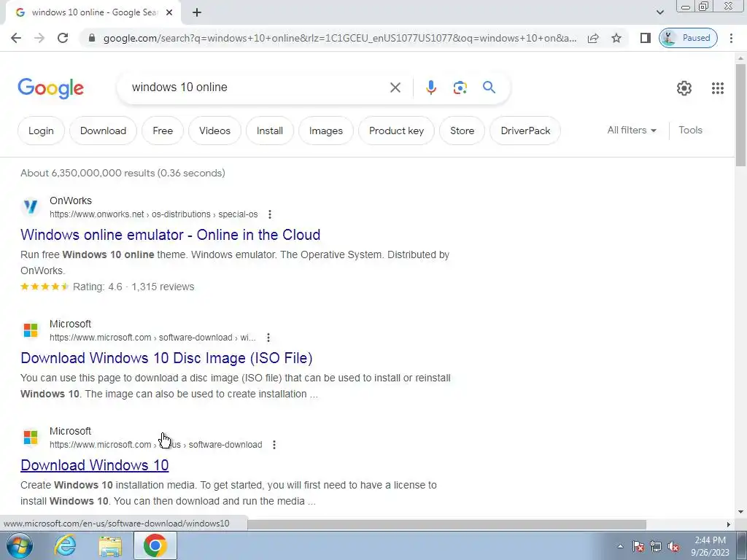
Task: Open a new tab with the plus icon
Action: pos(197,13)
